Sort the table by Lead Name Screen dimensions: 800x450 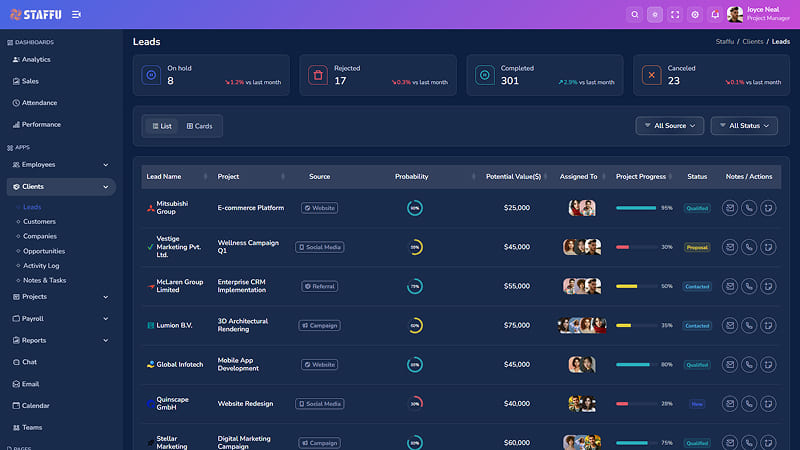click(x=176, y=177)
